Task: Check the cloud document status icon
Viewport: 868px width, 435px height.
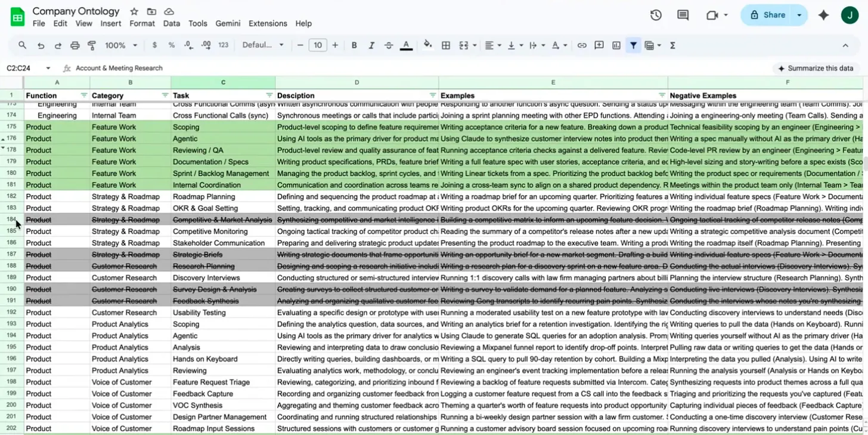Action: (x=169, y=11)
